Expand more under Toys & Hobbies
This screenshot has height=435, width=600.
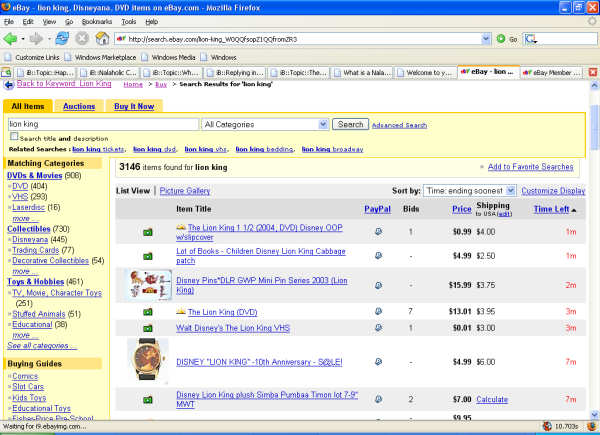point(25,336)
